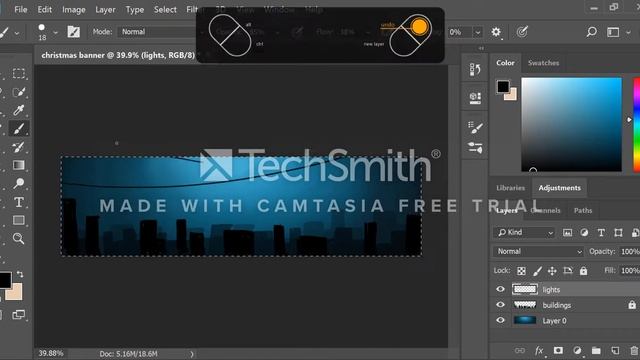Toggle prevent artboard auto-nesting lock
Screen dimensions: 640x360
coord(568,271)
